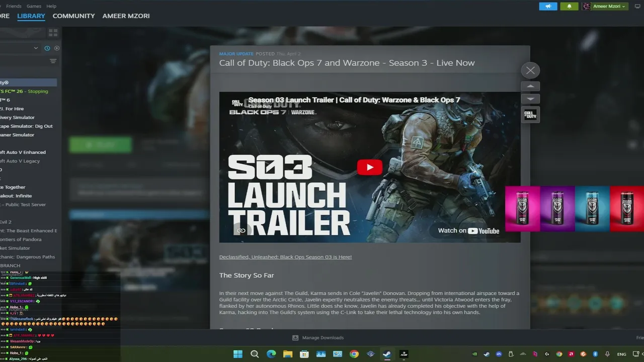
Task: Open the microphone tray icon
Action: [x=607, y=354]
